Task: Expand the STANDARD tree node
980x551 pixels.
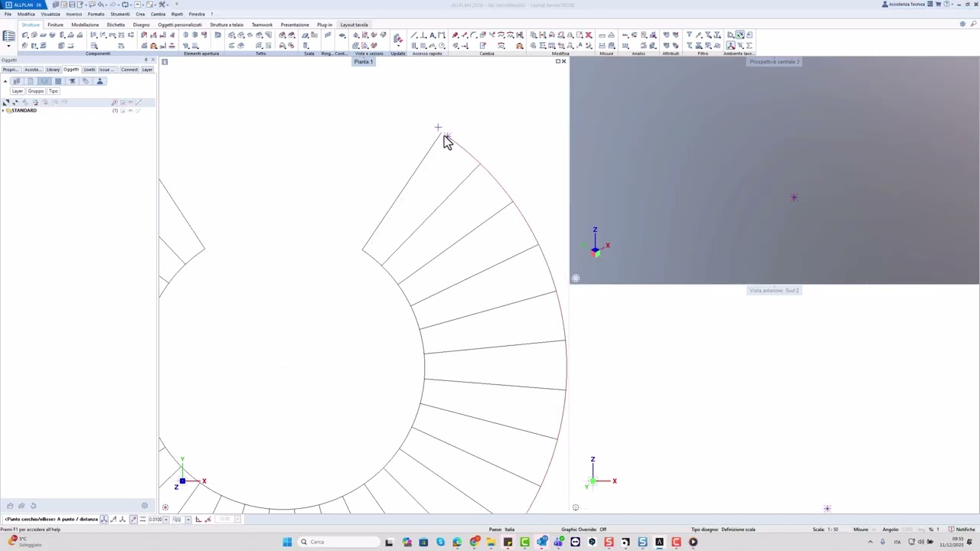Action: [3, 110]
